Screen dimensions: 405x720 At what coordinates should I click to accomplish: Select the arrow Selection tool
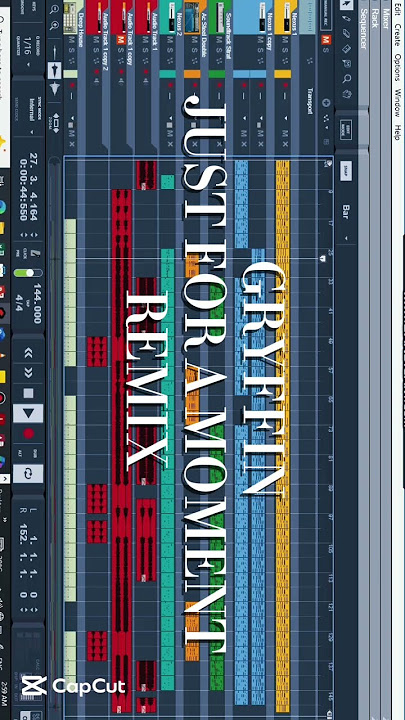(347, 5)
